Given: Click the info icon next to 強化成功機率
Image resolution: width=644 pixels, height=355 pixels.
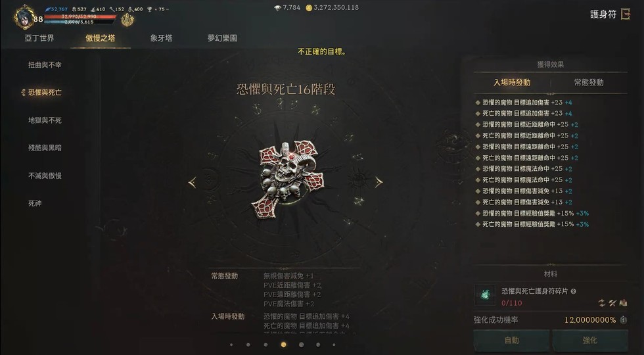Looking at the screenshot, I should tap(623, 320).
